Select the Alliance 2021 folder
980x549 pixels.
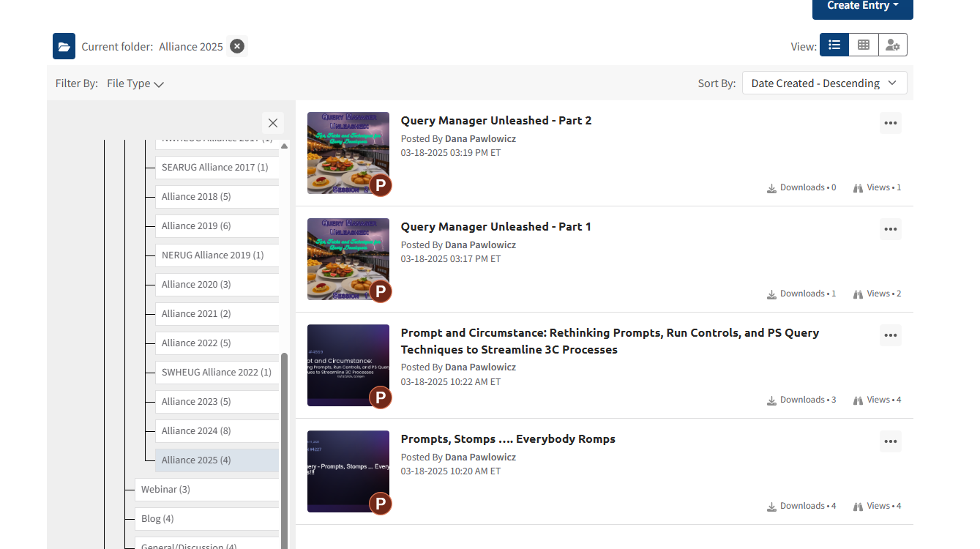click(x=217, y=313)
